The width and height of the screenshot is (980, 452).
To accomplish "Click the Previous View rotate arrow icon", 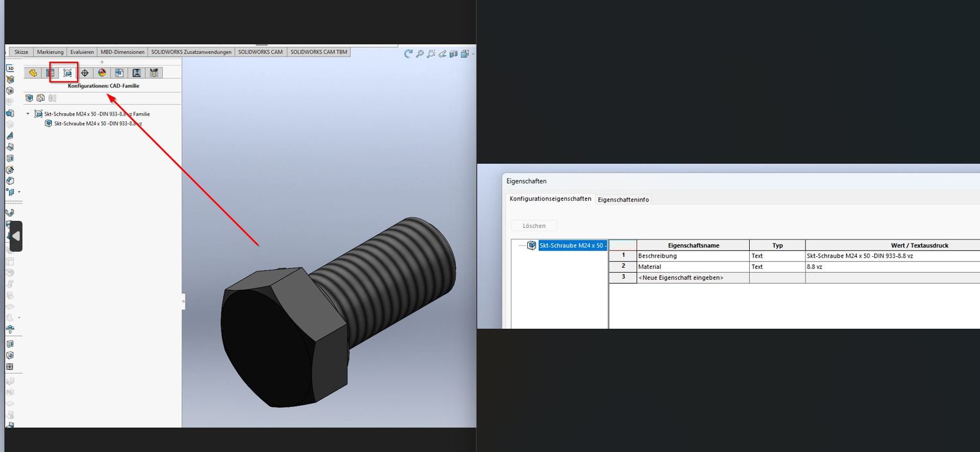I will point(408,54).
